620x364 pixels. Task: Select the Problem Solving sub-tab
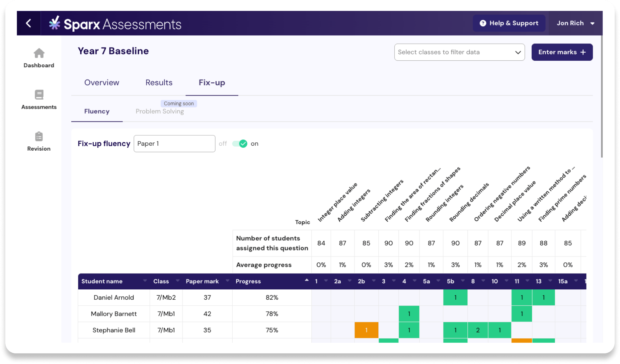(160, 111)
